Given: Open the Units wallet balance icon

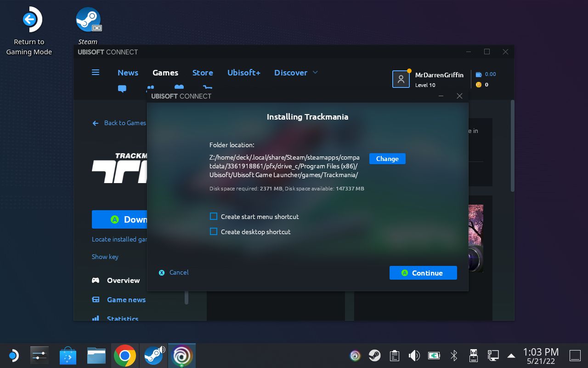Looking at the screenshot, I should [478, 74].
